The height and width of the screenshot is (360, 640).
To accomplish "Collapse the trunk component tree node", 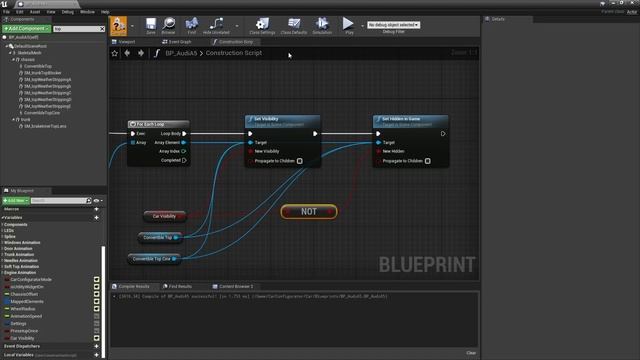I will [13, 120].
